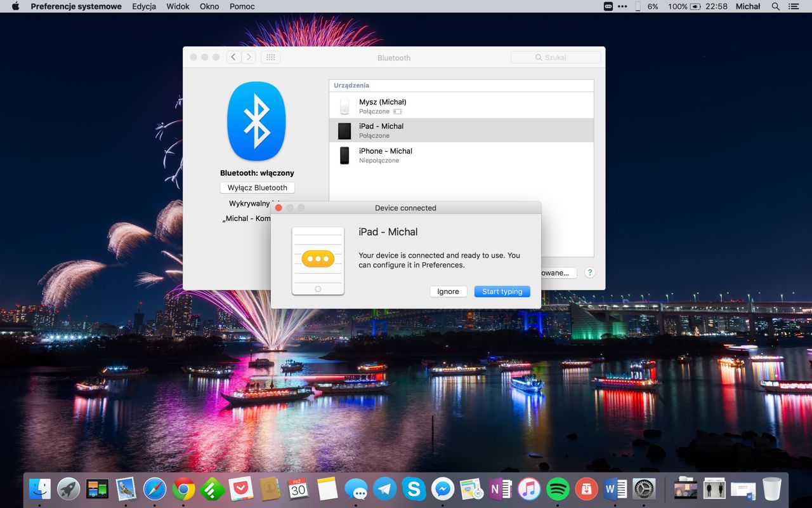The image size is (812, 508).
Task: Open Microsoft Word in the Dock
Action: (615, 489)
